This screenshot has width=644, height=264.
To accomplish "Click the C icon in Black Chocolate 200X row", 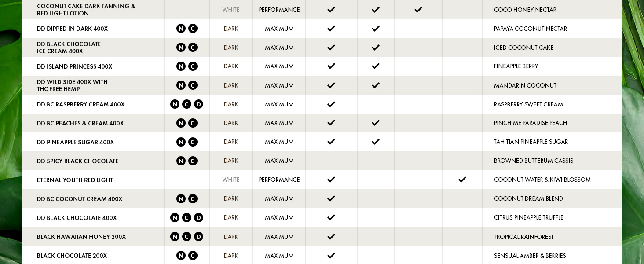I will 193,256.
